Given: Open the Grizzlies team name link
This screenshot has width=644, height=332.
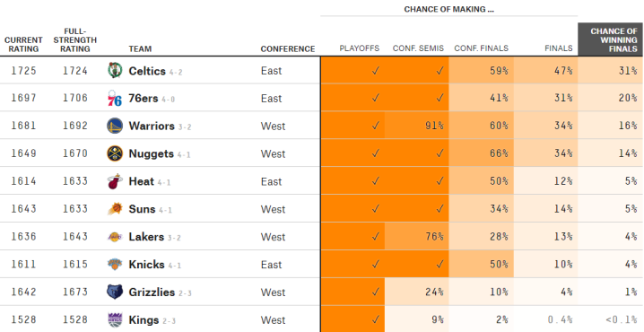Looking at the screenshot, I should coord(152,293).
